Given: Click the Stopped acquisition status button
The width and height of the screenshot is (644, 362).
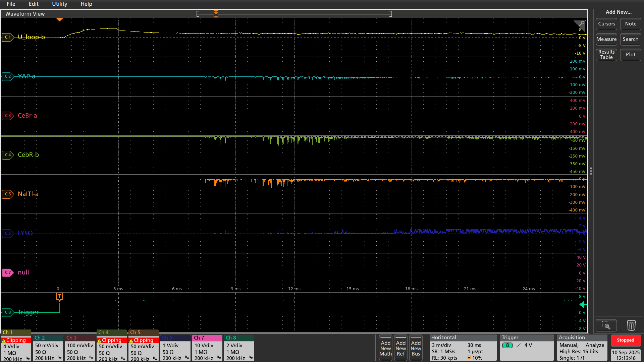Looking at the screenshot, I should [625, 340].
